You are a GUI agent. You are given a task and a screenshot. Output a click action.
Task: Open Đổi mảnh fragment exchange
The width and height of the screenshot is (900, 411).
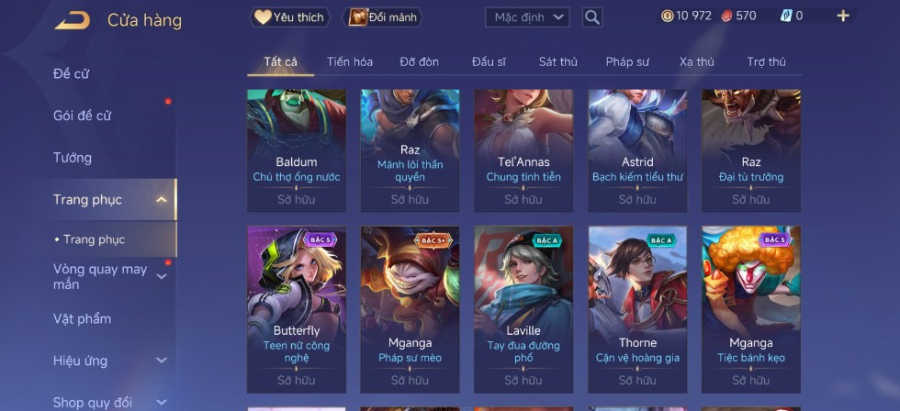pyautogui.click(x=383, y=17)
